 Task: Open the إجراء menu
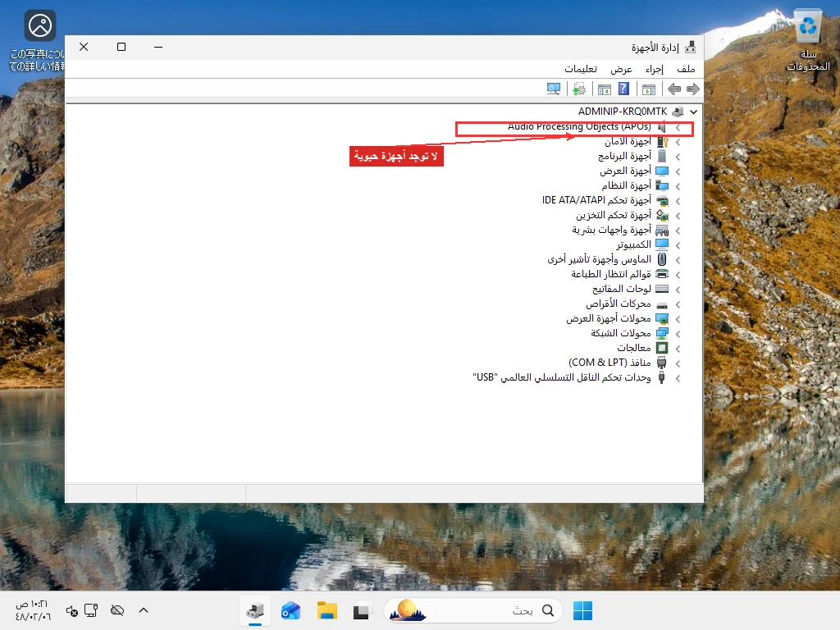[654, 69]
